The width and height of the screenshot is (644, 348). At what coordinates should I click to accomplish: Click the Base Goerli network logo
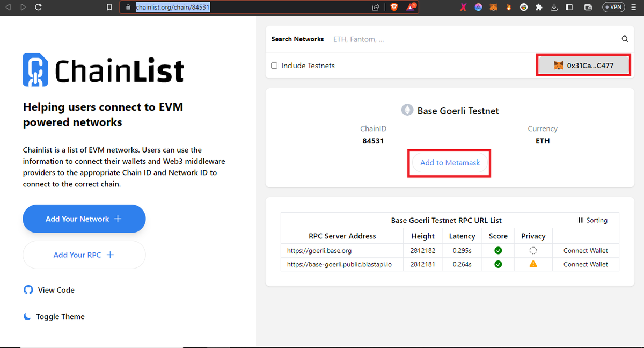[x=407, y=110]
